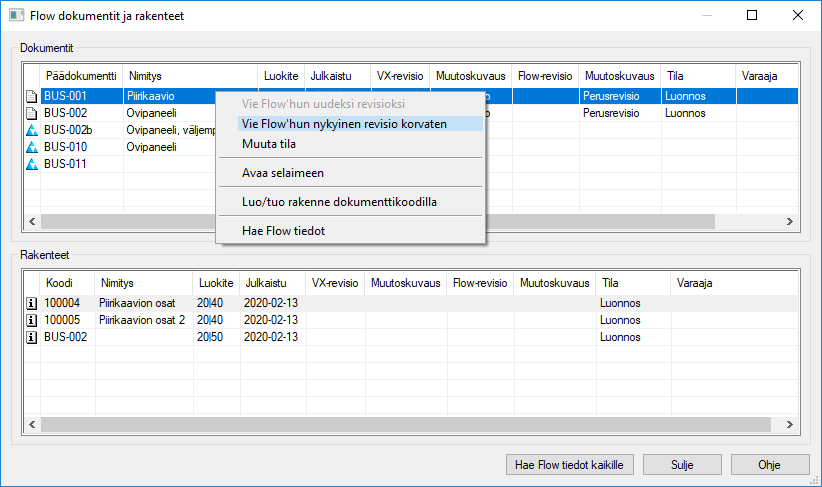Screen dimensions: 822x487
Task: Click the Rakenteet horizontal scrollbar right arrow
Action: (x=789, y=424)
